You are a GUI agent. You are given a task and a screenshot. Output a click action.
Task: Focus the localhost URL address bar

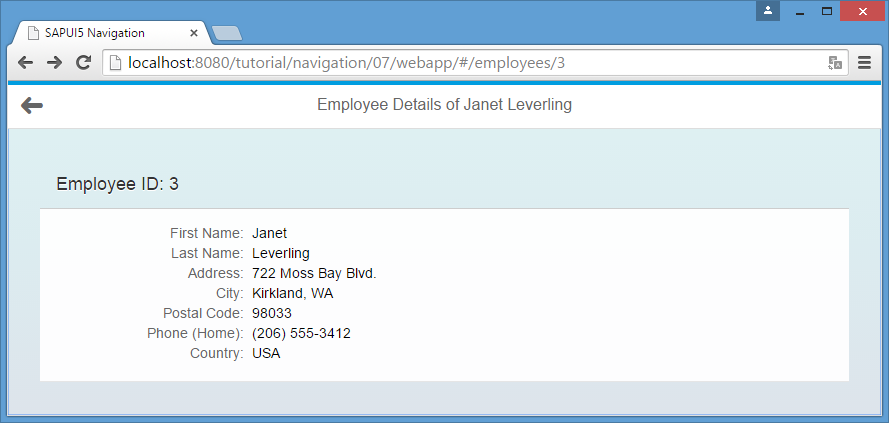pyautogui.click(x=450, y=63)
